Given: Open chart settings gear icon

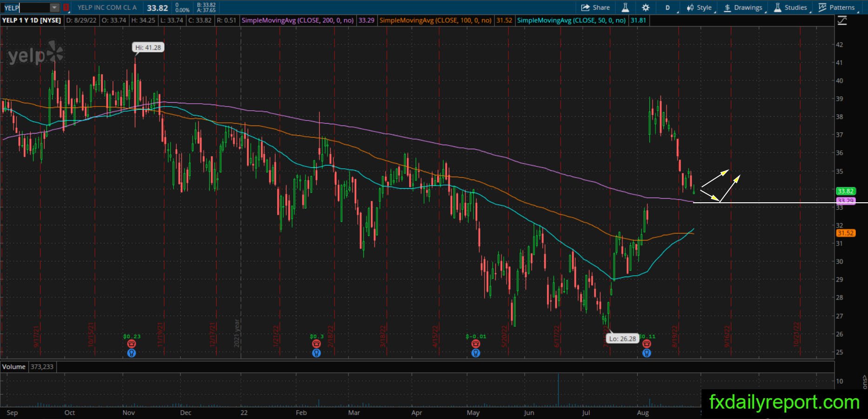Looking at the screenshot, I should 646,7.
